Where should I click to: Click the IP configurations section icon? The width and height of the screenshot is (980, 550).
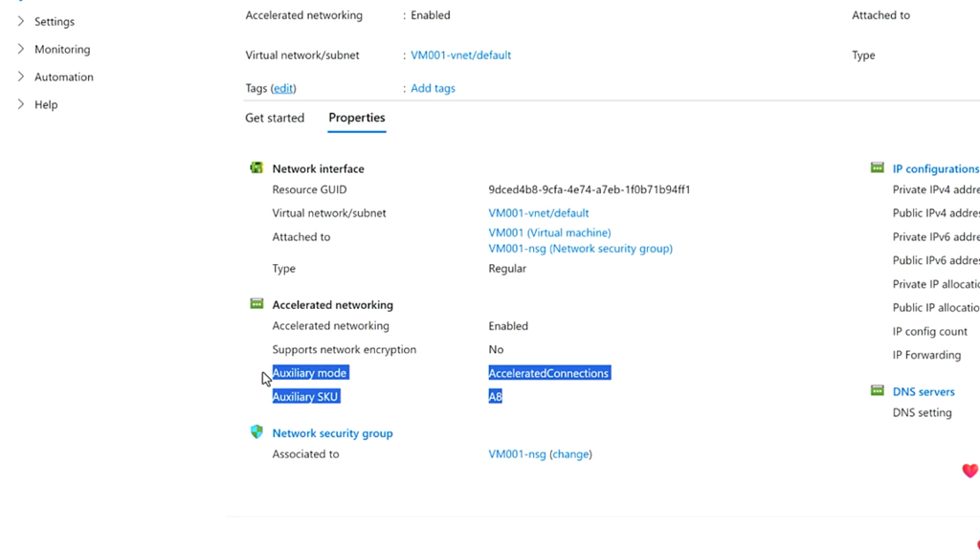pos(877,168)
